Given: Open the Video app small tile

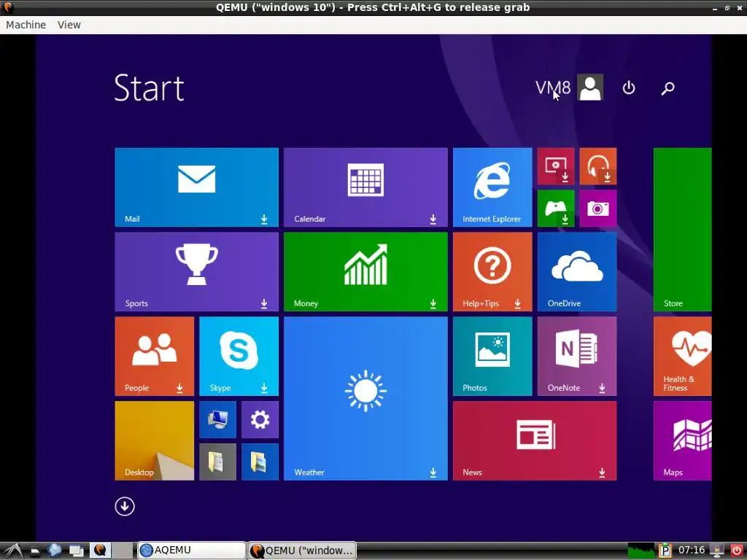Looking at the screenshot, I should tap(555, 166).
